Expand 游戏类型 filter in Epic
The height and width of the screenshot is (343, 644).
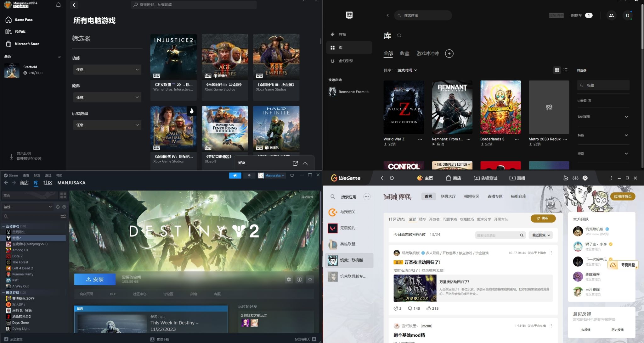pos(603,117)
